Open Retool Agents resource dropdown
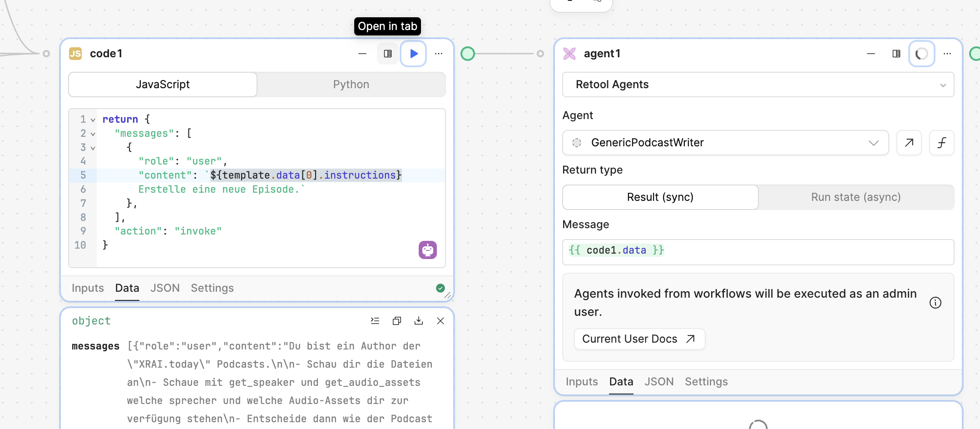This screenshot has width=980, height=429. [758, 85]
